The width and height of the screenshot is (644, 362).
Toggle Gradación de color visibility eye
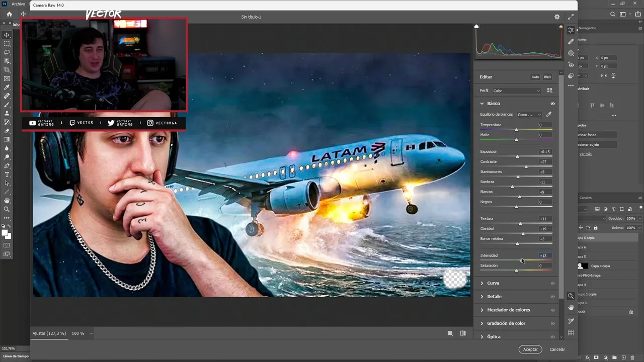point(552,323)
